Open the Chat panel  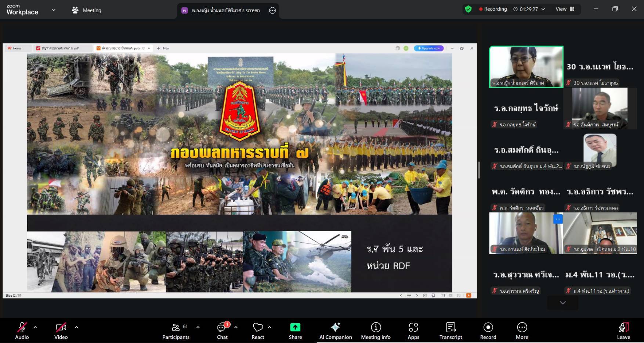[222, 331]
